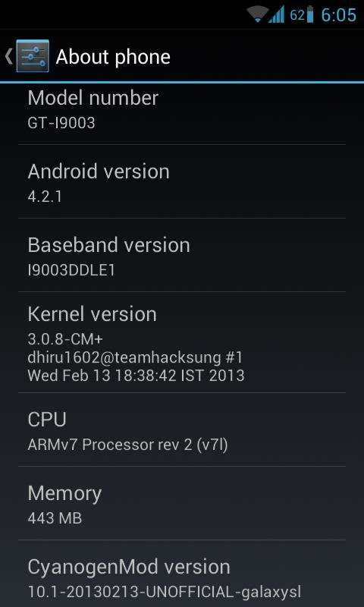Tap the Settings sliders icon in header
Screen dimensions: 364x607
[x=33, y=56]
